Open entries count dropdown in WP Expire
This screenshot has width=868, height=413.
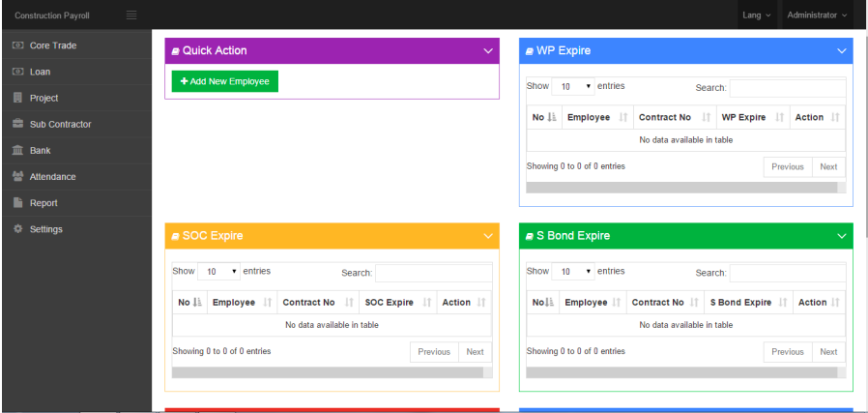point(575,86)
